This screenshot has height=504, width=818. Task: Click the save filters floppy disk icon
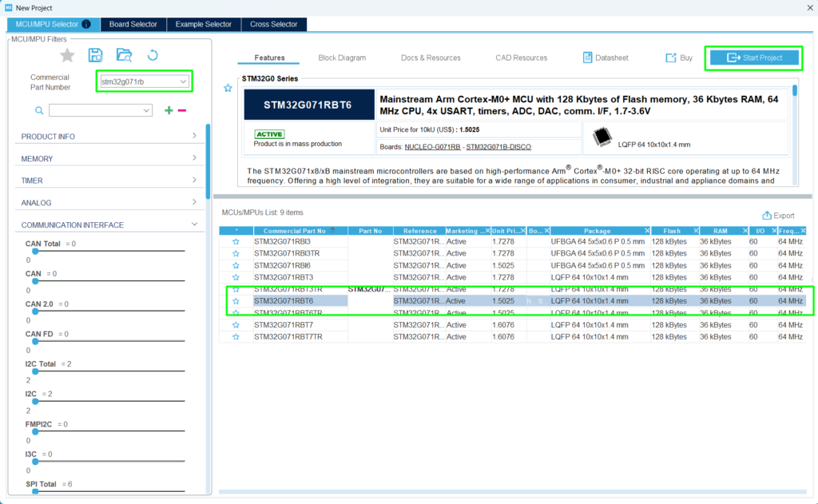coord(96,55)
